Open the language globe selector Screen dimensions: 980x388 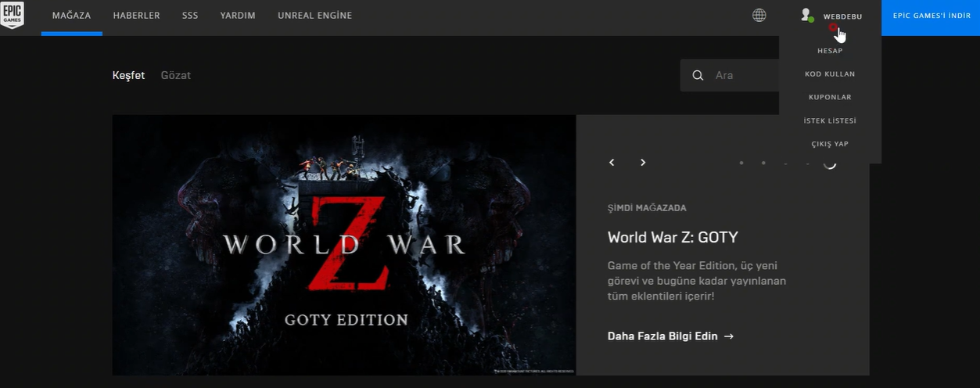pyautogui.click(x=759, y=16)
